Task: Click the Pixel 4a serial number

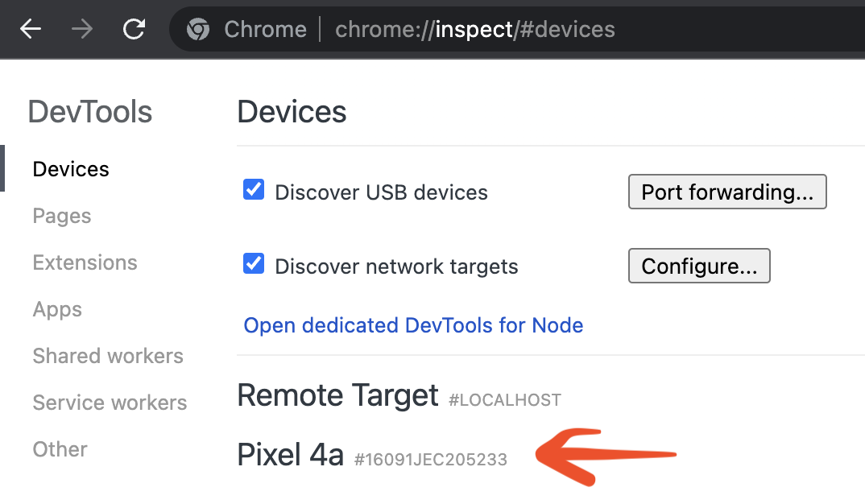Action: click(x=430, y=459)
